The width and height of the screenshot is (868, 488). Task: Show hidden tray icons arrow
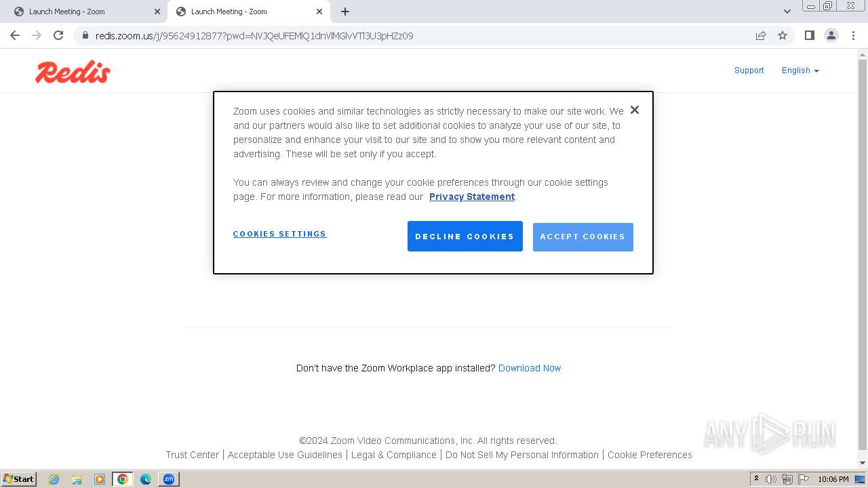tap(756, 479)
